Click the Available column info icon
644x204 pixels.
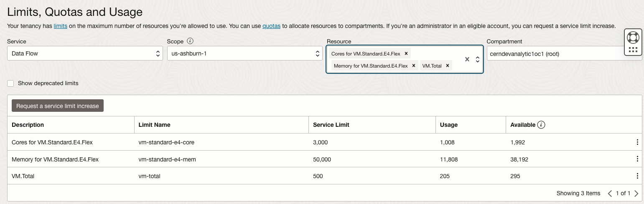point(541,125)
